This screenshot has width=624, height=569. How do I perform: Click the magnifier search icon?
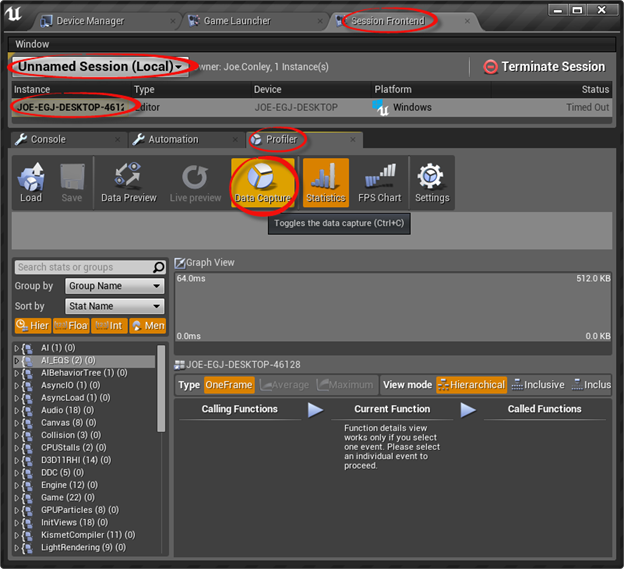(x=159, y=267)
